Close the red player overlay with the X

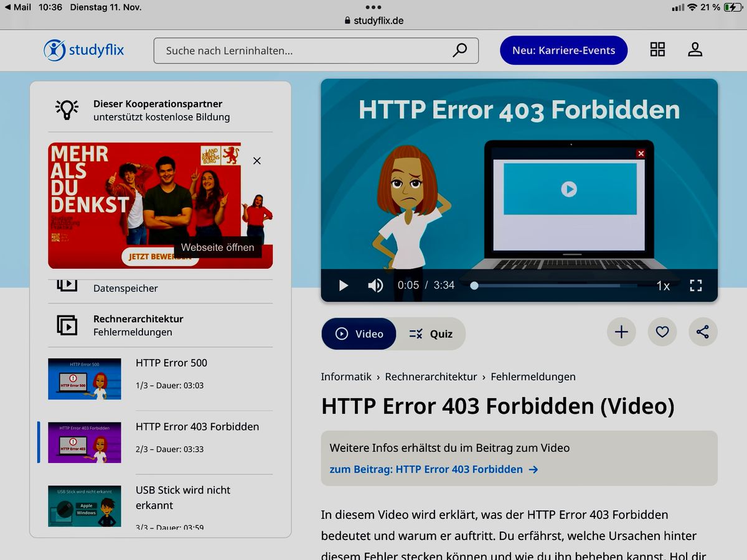(x=641, y=153)
